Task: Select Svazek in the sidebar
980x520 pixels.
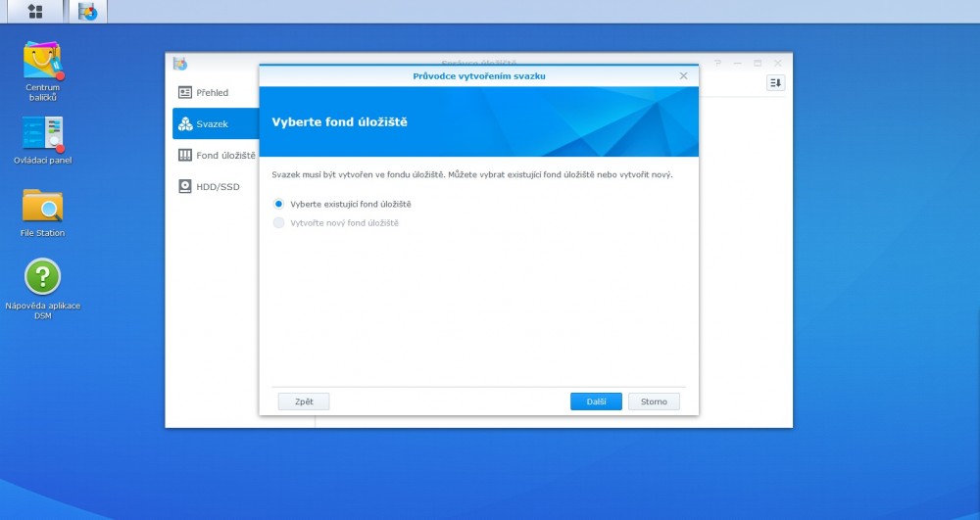Action: (x=212, y=123)
